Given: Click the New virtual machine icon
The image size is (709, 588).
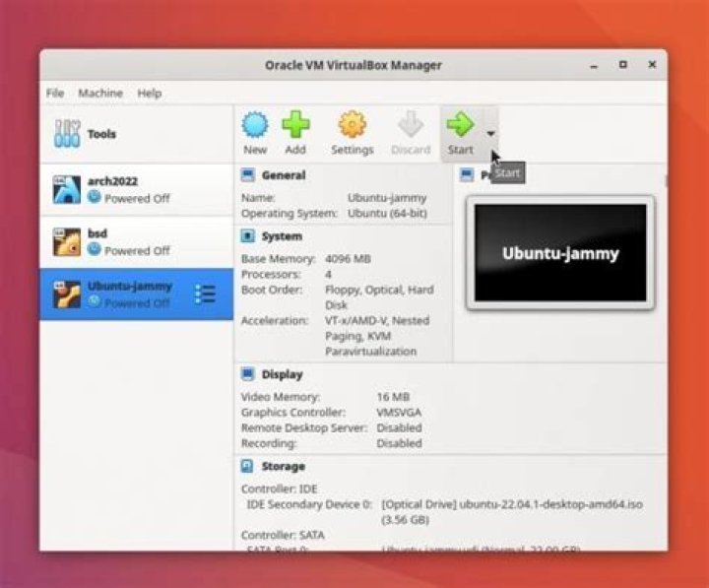Looking at the screenshot, I should coord(255,124).
